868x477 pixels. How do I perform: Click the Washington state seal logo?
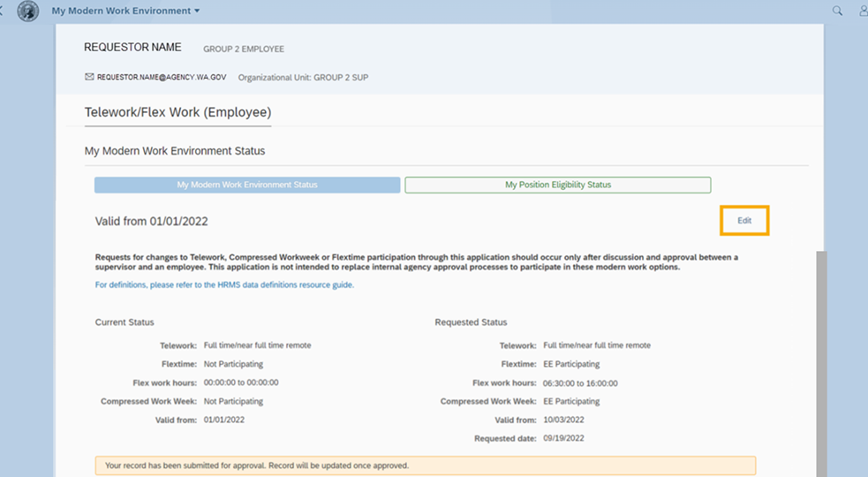click(x=28, y=11)
